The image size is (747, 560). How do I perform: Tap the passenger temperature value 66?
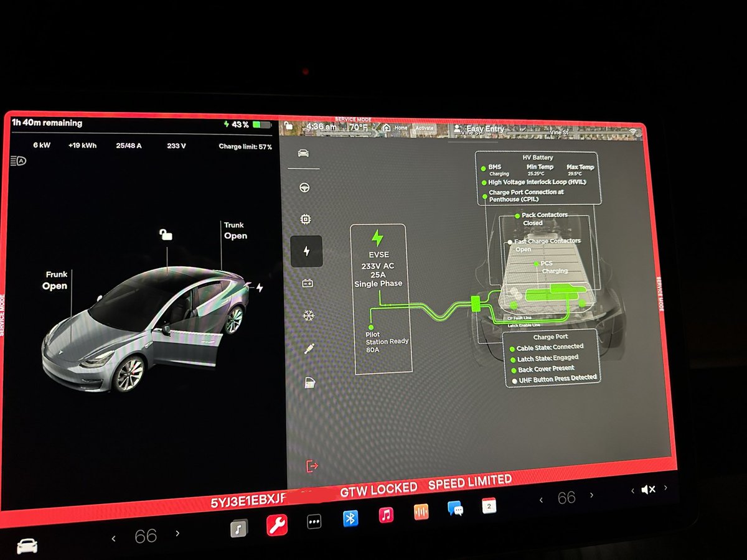(566, 498)
